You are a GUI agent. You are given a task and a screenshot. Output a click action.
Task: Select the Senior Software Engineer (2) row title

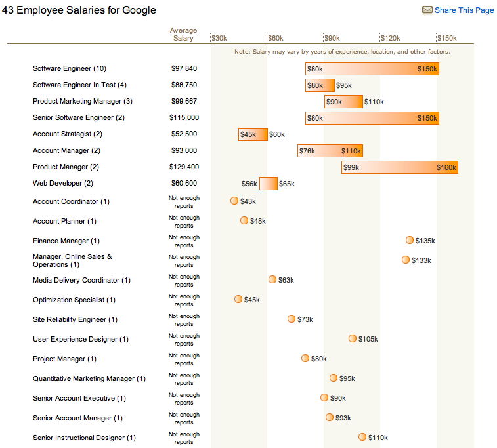point(79,117)
